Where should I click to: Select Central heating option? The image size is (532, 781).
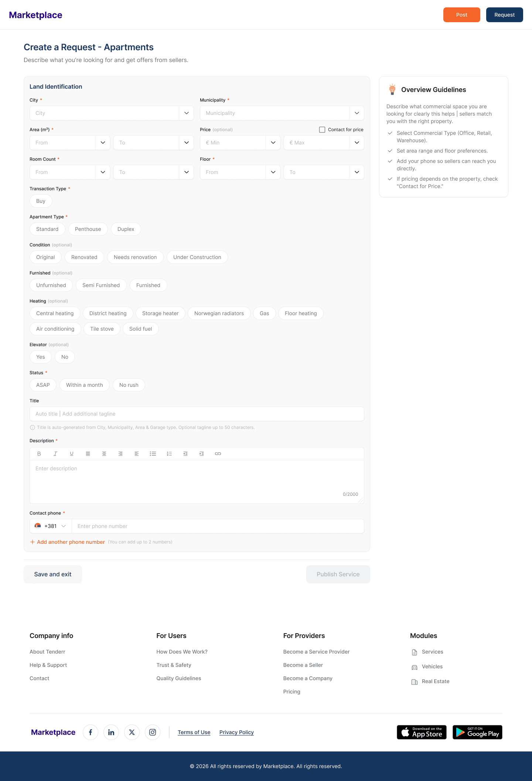55,313
